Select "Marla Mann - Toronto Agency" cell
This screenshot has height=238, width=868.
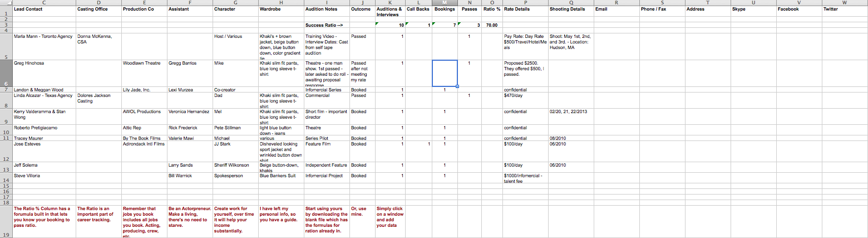pyautogui.click(x=44, y=46)
